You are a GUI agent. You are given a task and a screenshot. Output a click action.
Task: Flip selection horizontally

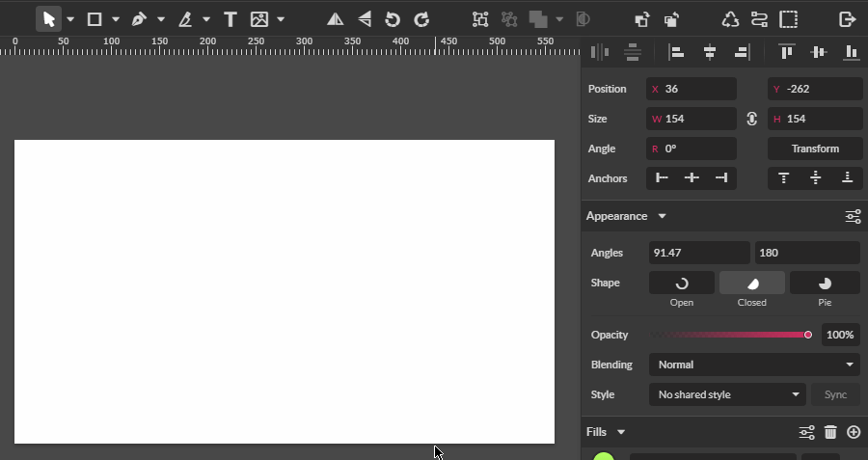pos(335,19)
